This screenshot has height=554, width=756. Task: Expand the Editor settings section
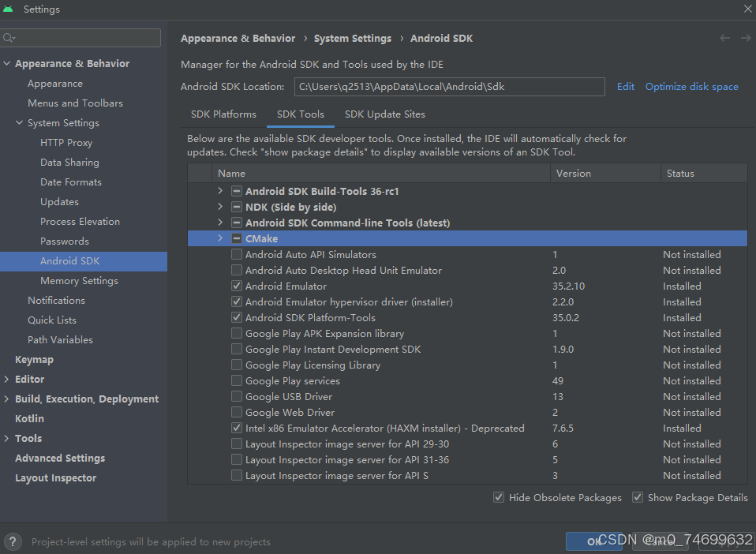pos(7,379)
